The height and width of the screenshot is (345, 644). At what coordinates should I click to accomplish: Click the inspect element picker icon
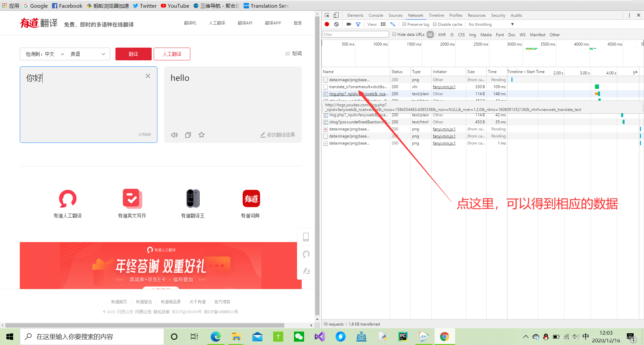pyautogui.click(x=327, y=15)
